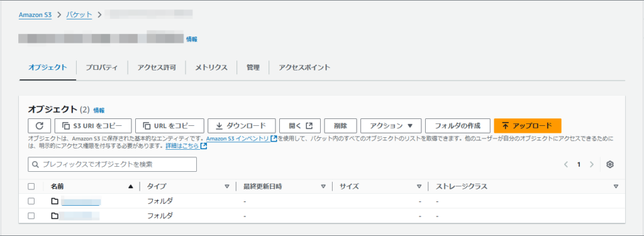This screenshot has width=644, height=236.
Task: Click the orange アップロード button
Action: [528, 125]
